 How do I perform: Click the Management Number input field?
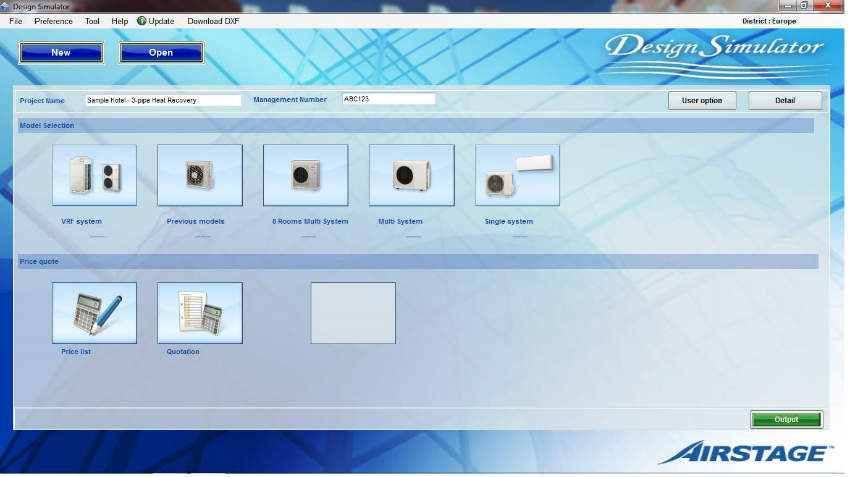click(x=388, y=99)
